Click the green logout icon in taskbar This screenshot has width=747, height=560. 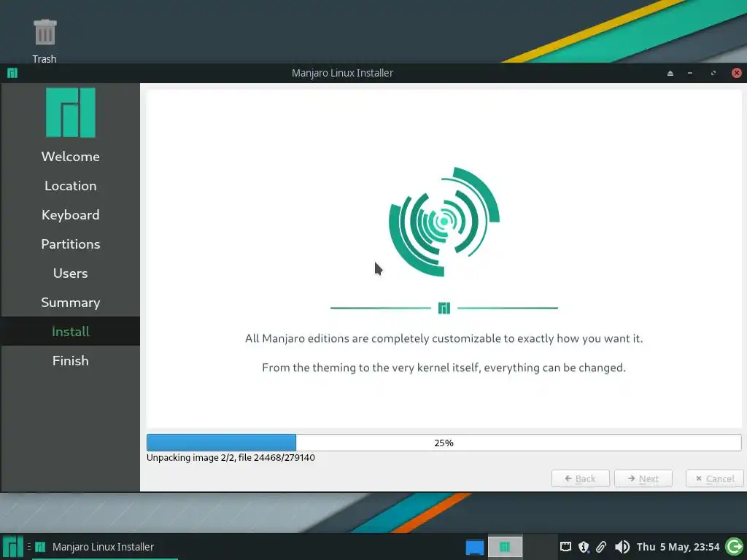pos(734,547)
